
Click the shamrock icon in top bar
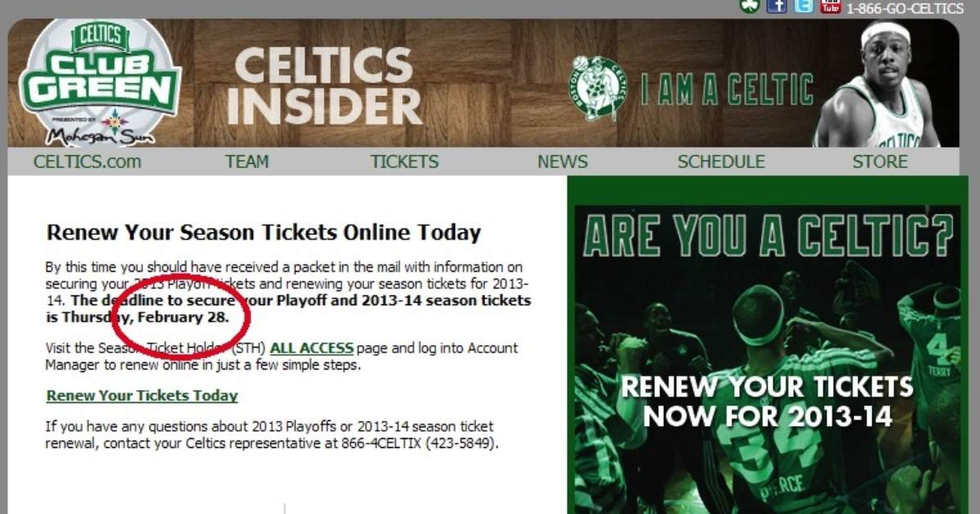point(749,6)
